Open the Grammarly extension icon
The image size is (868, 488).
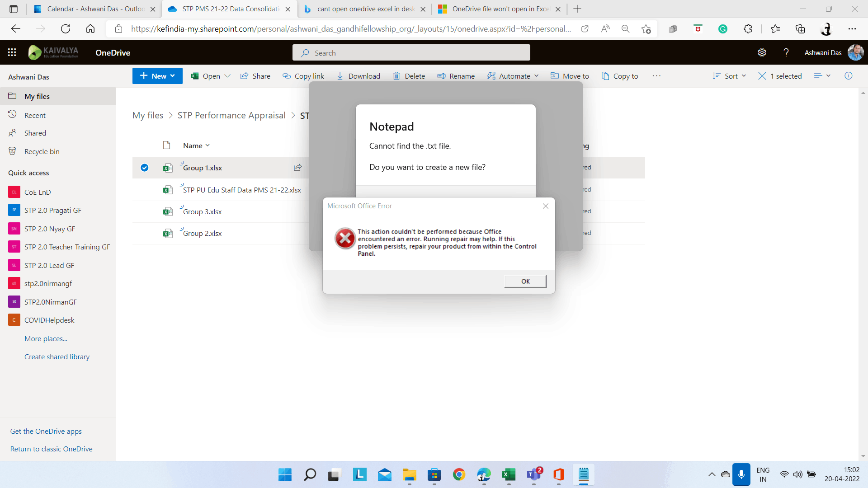(723, 29)
